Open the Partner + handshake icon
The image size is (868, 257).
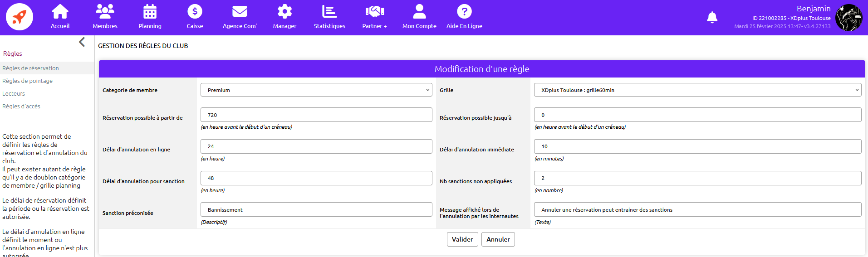tap(374, 12)
